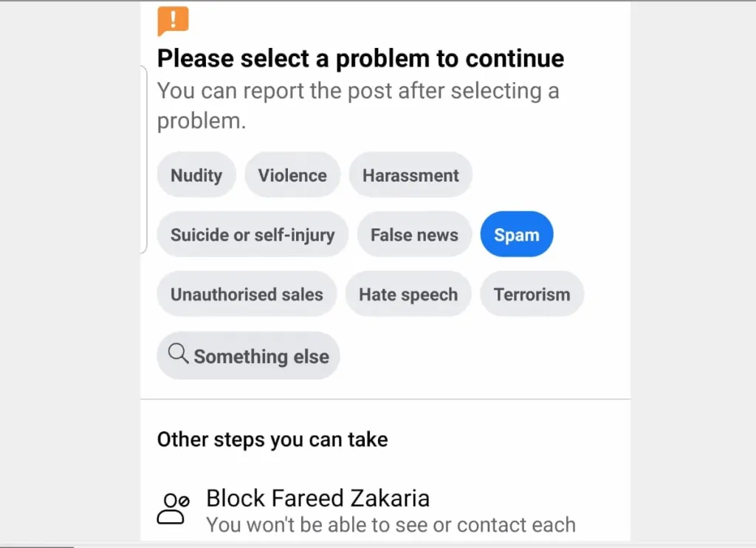Choose Hate speech as the reason
The height and width of the screenshot is (548, 756).
(408, 294)
